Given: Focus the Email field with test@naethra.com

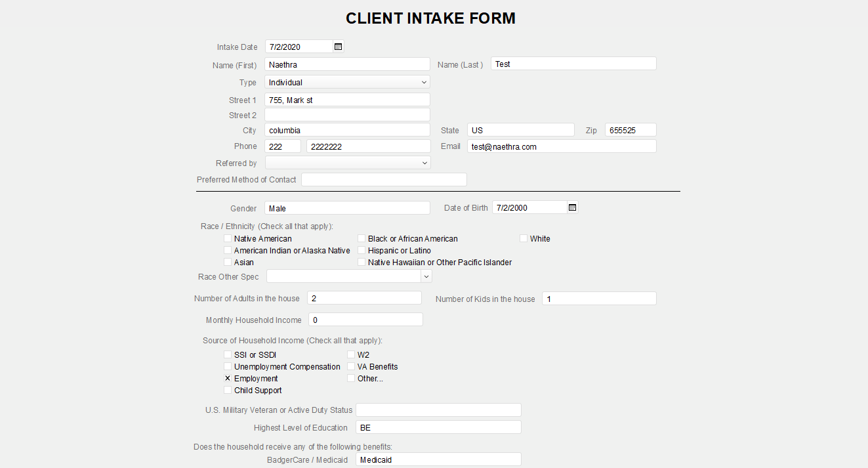Looking at the screenshot, I should pyautogui.click(x=562, y=146).
